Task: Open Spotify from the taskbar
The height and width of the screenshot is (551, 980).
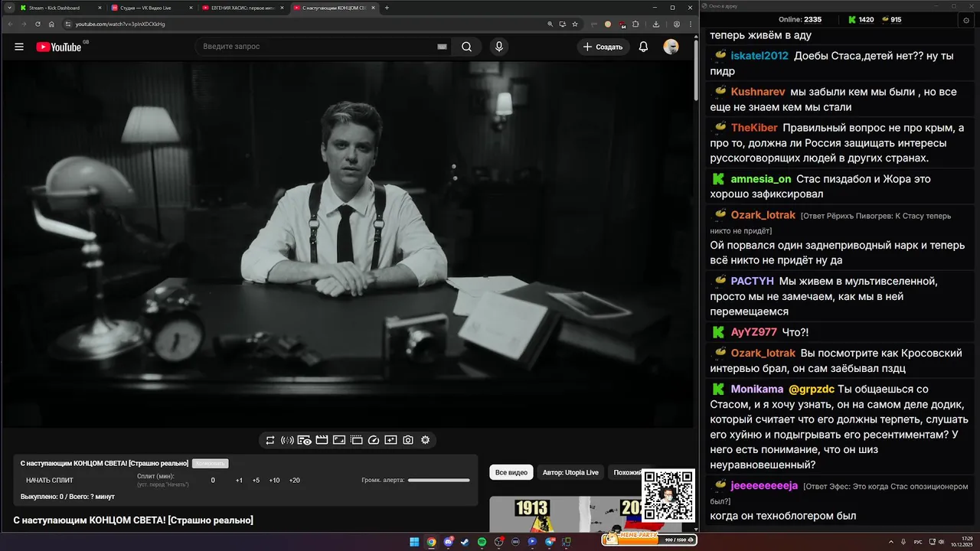Action: [482, 542]
